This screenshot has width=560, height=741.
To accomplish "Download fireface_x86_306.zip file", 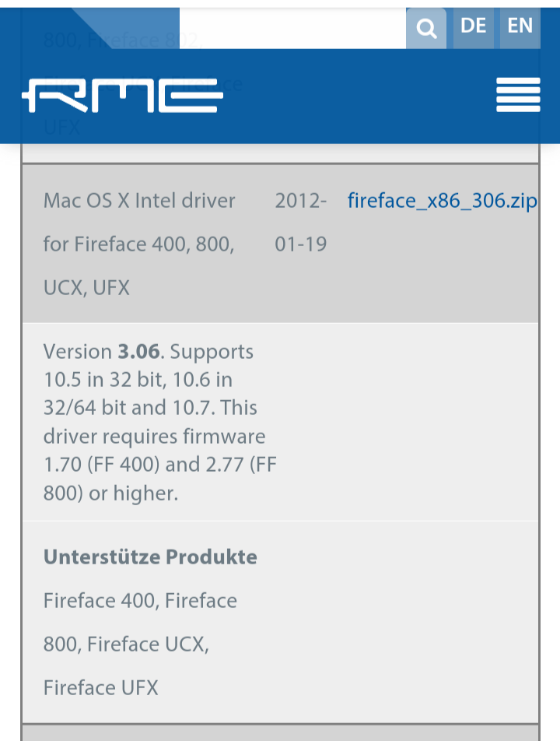I will (x=442, y=201).
